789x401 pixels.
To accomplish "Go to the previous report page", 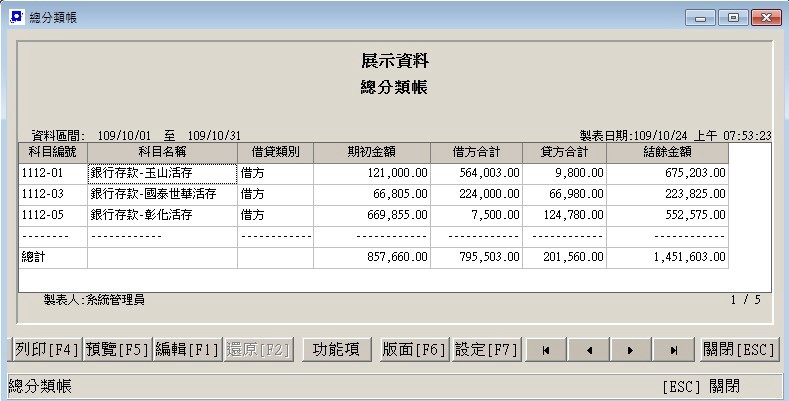I will point(589,350).
